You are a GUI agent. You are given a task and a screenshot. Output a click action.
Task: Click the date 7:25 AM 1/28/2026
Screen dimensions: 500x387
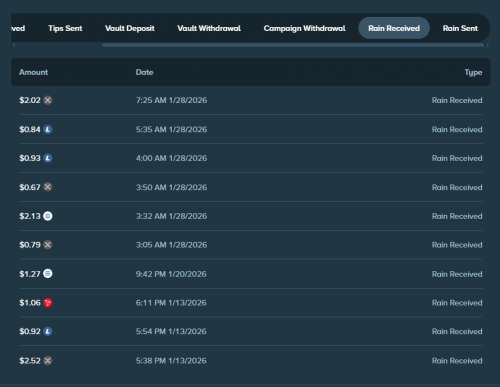point(171,100)
